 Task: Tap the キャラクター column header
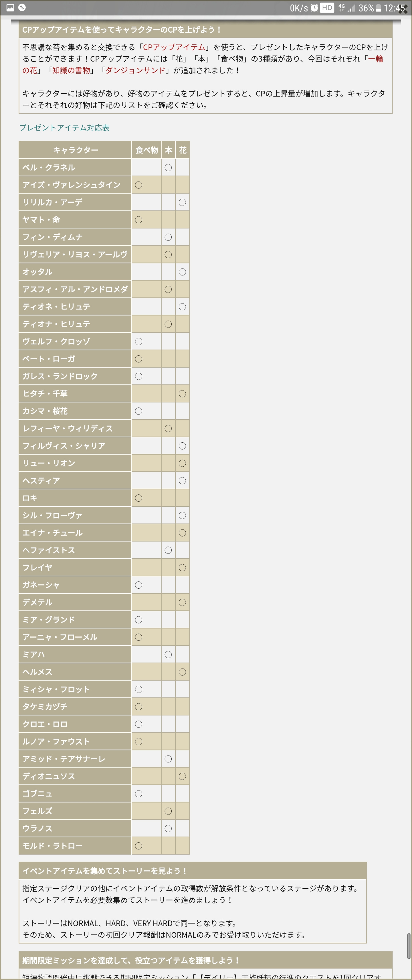click(x=75, y=150)
